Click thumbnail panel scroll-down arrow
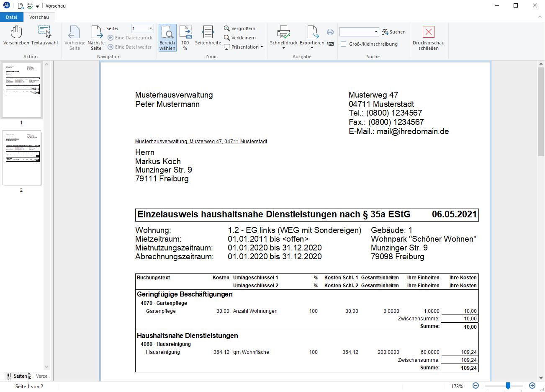The height and width of the screenshot is (392, 545). tap(47, 367)
